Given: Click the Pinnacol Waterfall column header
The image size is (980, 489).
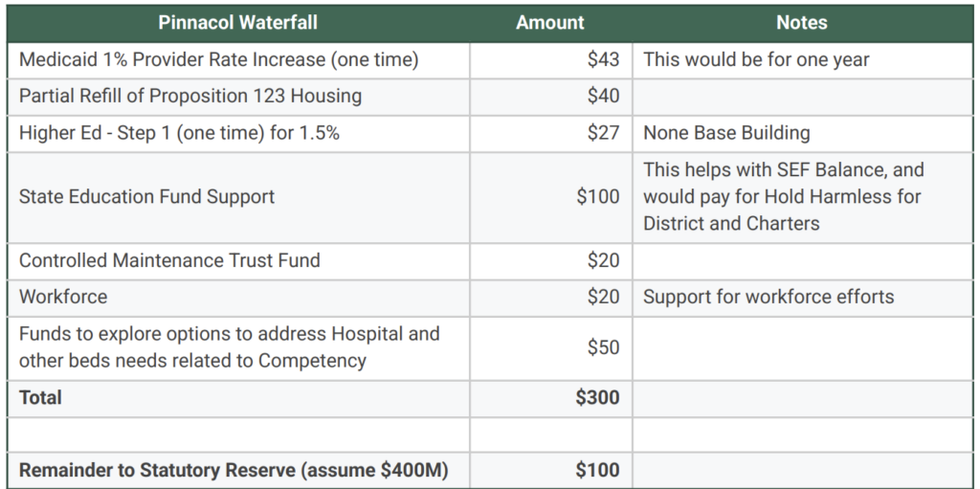Looking at the screenshot, I should [x=237, y=22].
